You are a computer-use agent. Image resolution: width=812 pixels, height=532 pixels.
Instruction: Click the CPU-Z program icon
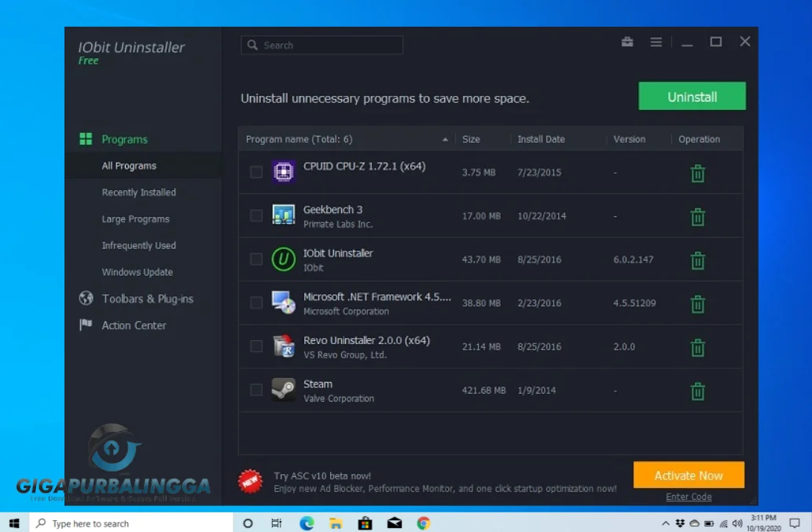click(283, 172)
